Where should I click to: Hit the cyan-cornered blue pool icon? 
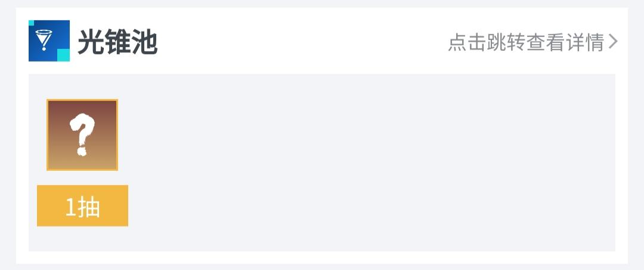click(x=49, y=41)
